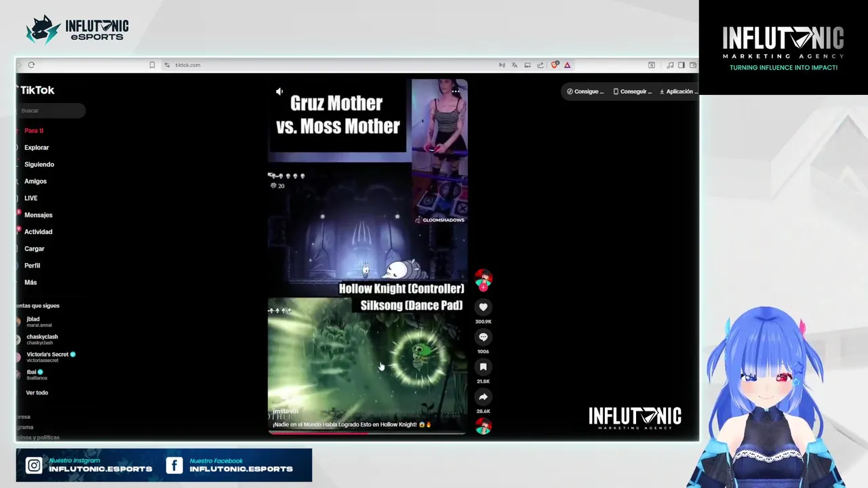
Task: Click the bookmark icon in the address bar
Action: [x=152, y=65]
